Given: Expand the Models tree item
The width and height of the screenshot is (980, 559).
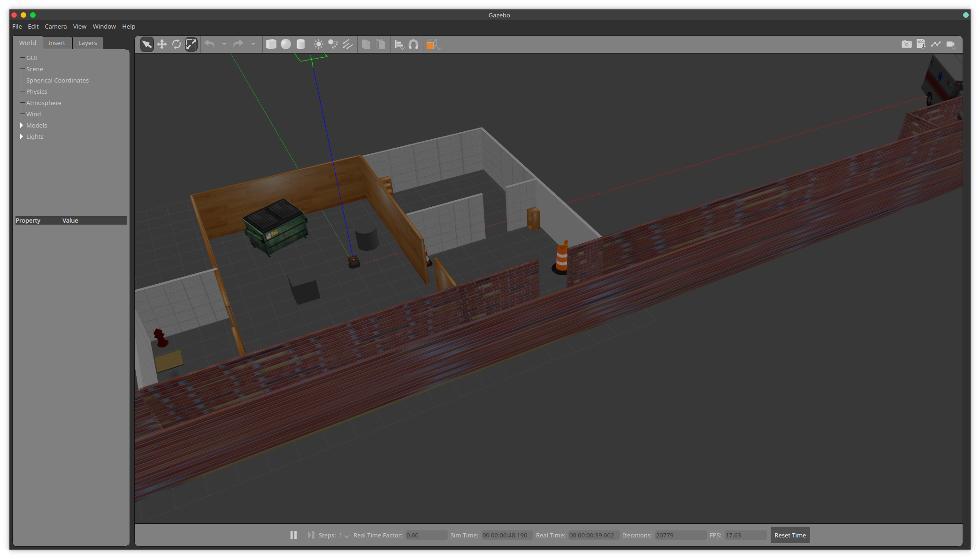Looking at the screenshot, I should [x=21, y=125].
